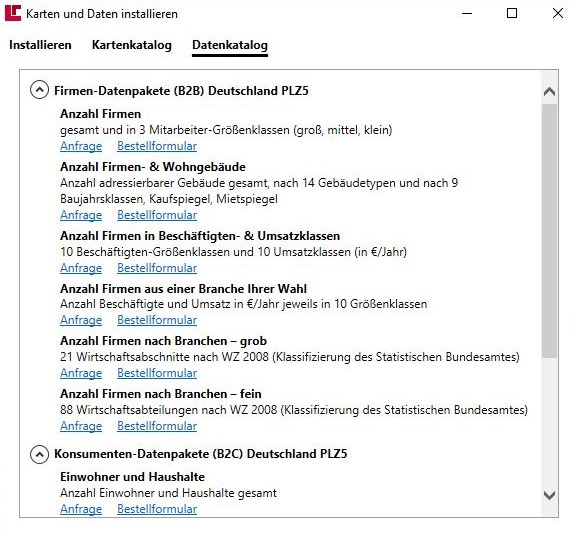Open Bestellformular for Einwohner und Haushalte
575x533 pixels.
click(157, 509)
